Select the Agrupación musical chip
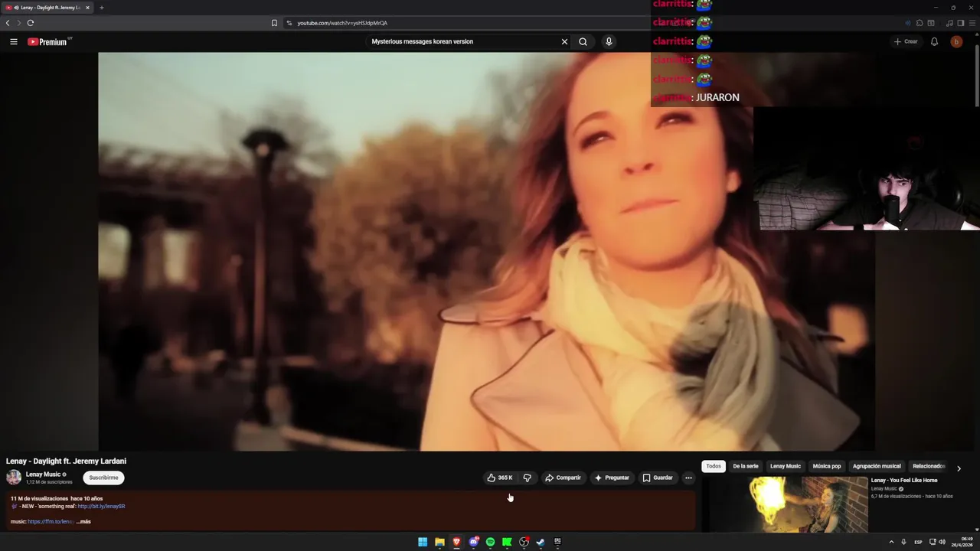This screenshot has height=551, width=980. coord(877,466)
